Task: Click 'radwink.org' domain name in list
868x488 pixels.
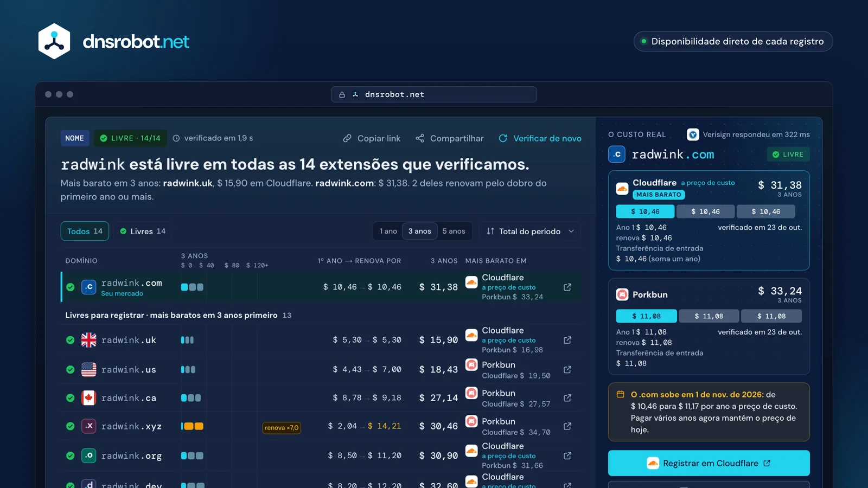Action: click(131, 455)
